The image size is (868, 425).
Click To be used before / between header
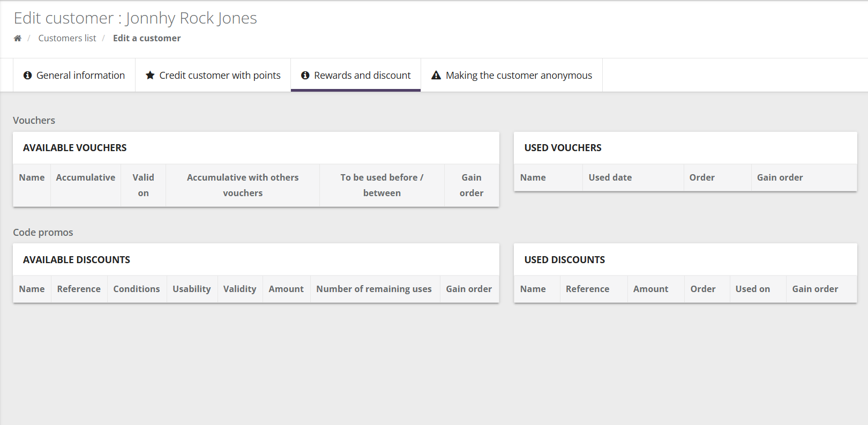pos(381,185)
